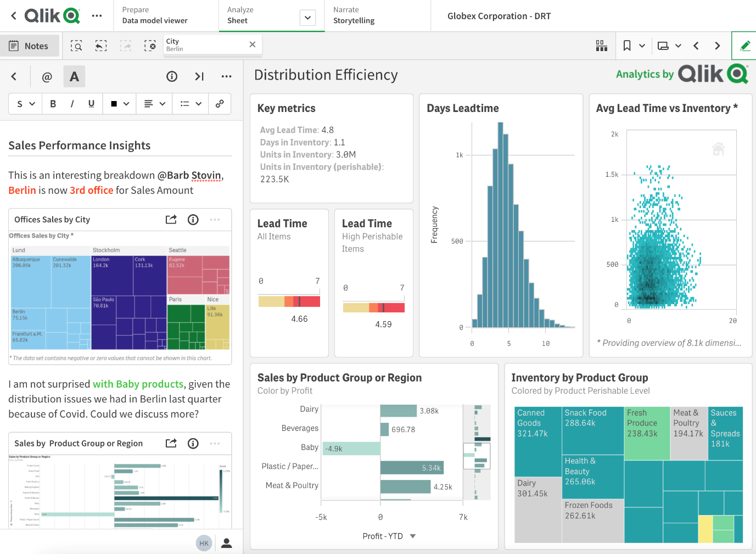
Task: Click the @Barb Stovin mention
Action: click(189, 175)
